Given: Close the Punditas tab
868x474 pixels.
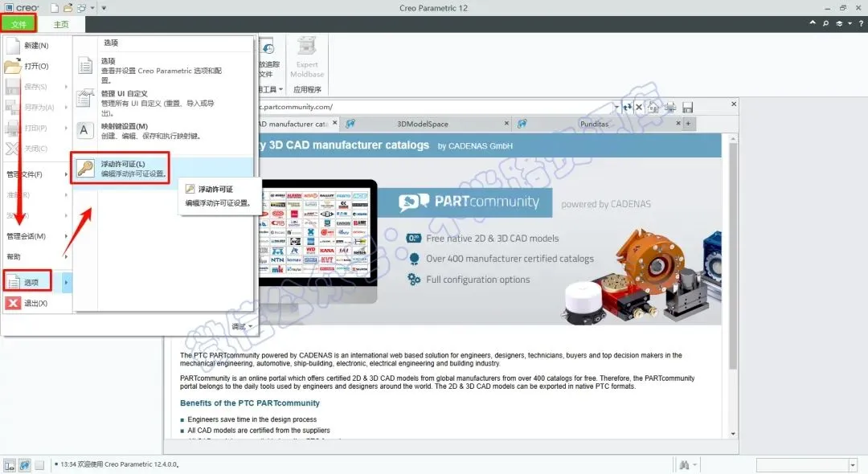Looking at the screenshot, I should 678,124.
